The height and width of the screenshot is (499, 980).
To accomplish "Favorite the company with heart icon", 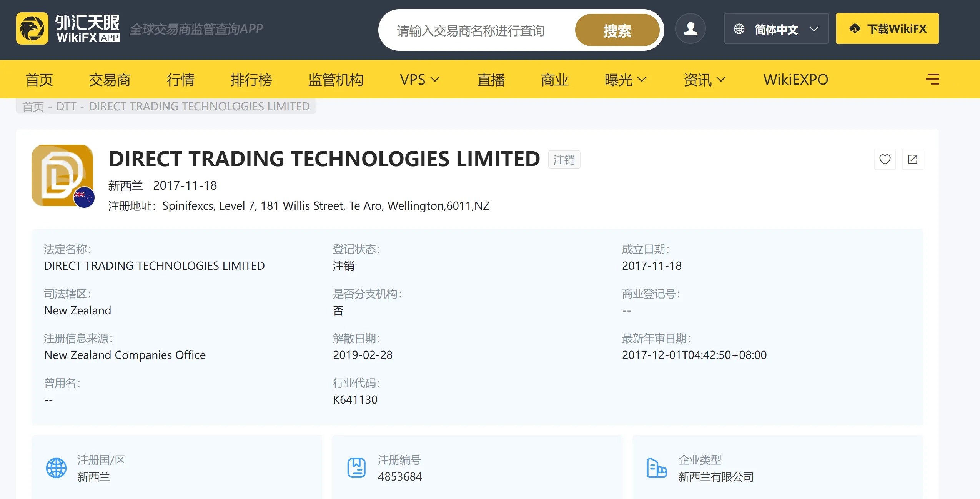I will pos(885,159).
